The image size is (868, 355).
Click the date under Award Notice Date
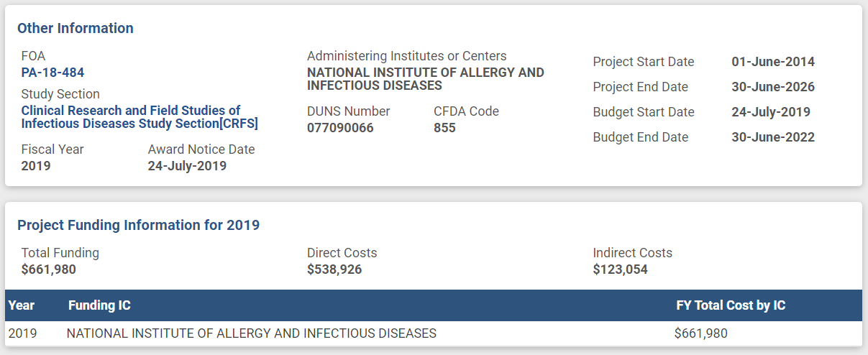click(187, 166)
